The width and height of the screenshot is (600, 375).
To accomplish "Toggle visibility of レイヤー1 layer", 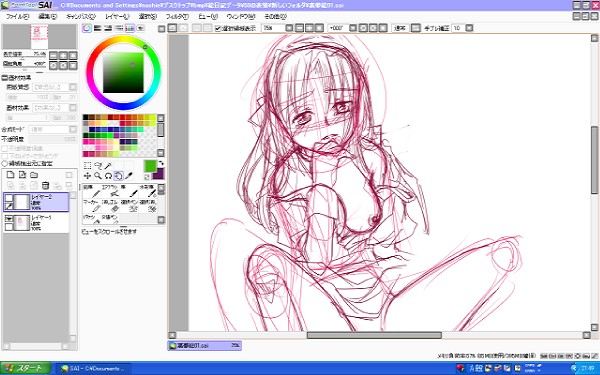I will click(9, 219).
